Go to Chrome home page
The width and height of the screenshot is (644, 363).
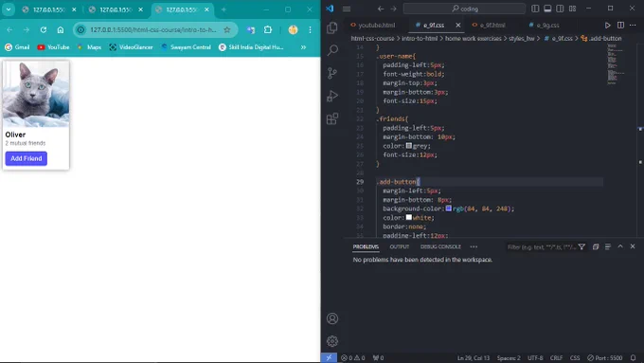(x=61, y=29)
